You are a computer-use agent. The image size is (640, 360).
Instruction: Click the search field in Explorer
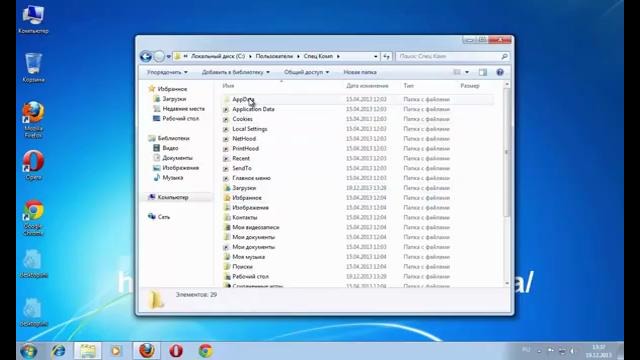pyautogui.click(x=452, y=56)
